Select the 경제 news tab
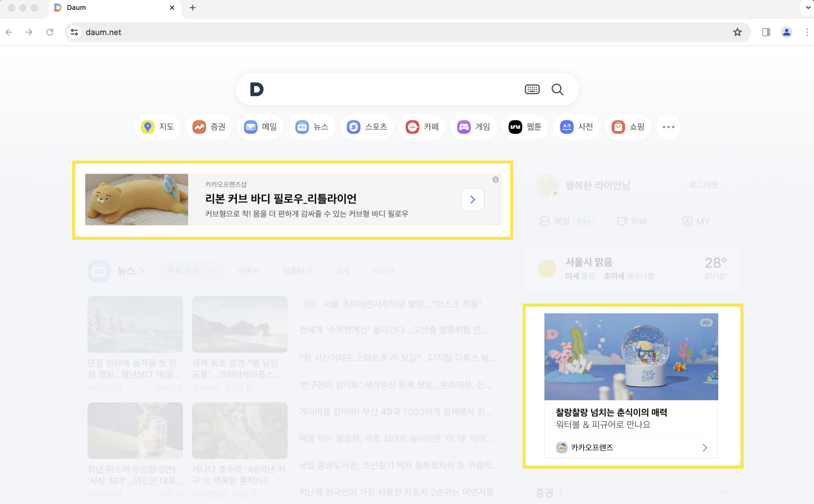 pyautogui.click(x=342, y=271)
